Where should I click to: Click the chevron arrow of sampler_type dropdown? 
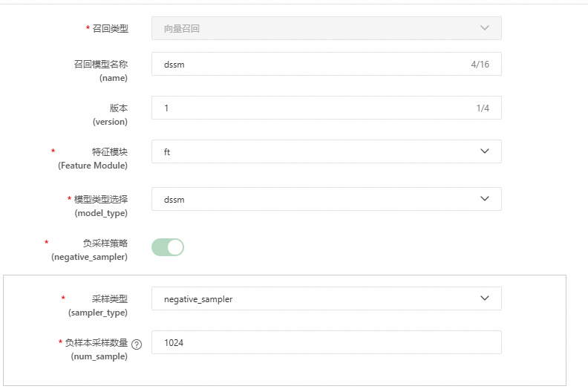tap(485, 298)
